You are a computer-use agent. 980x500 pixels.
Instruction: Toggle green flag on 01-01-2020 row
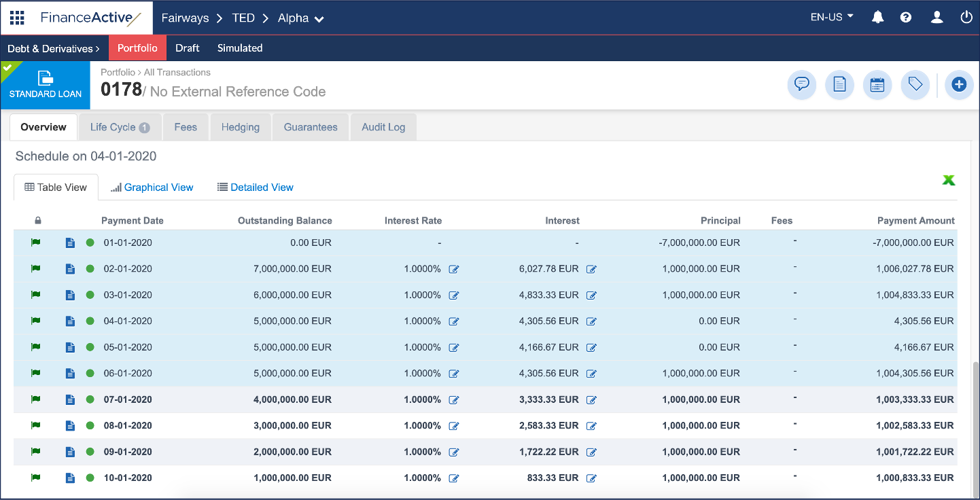[x=36, y=243]
